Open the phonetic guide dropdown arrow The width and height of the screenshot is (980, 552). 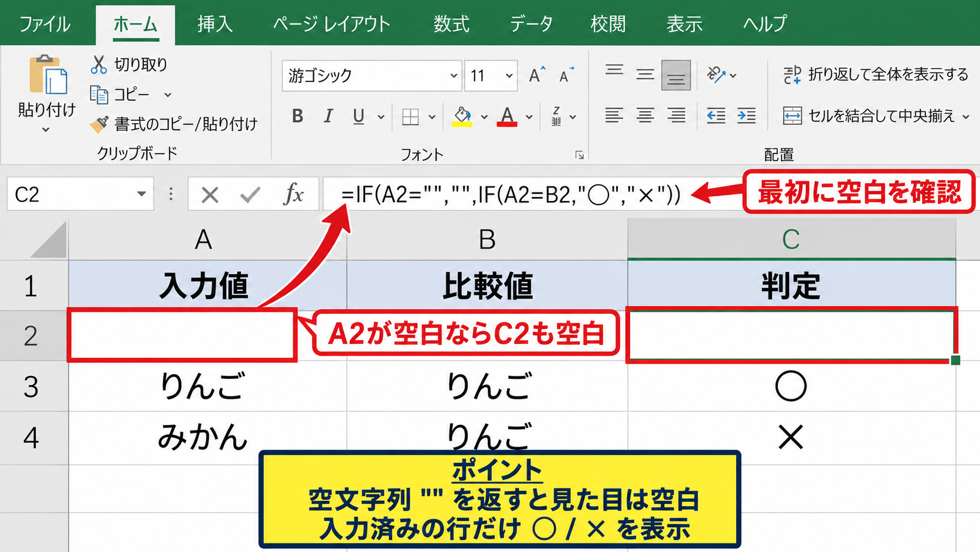pyautogui.click(x=573, y=117)
